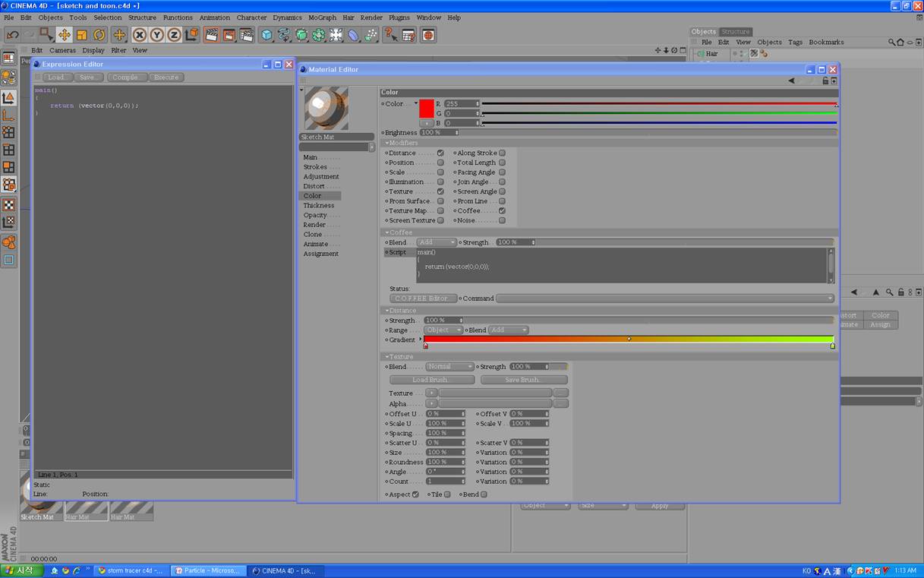Open the Texture Blend Normal dropdown
The width and height of the screenshot is (924, 578).
(449, 367)
